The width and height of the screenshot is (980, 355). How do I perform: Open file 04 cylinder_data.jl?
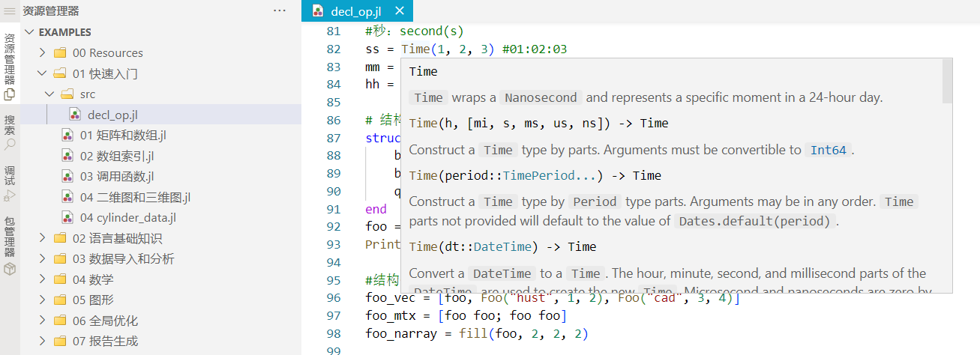tap(129, 218)
